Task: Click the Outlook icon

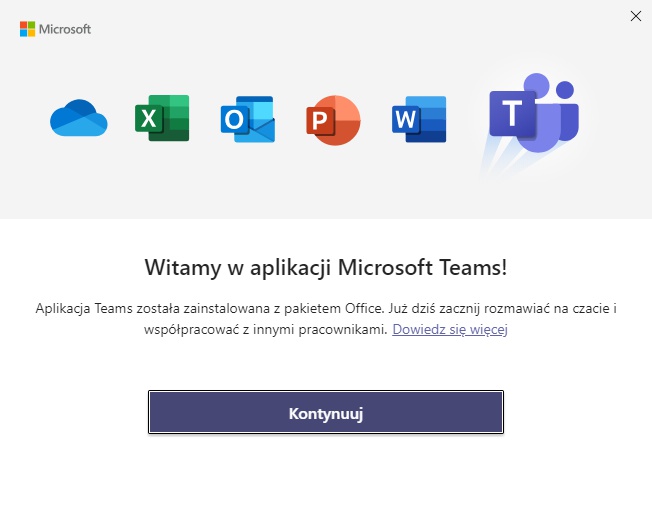Action: 248,119
